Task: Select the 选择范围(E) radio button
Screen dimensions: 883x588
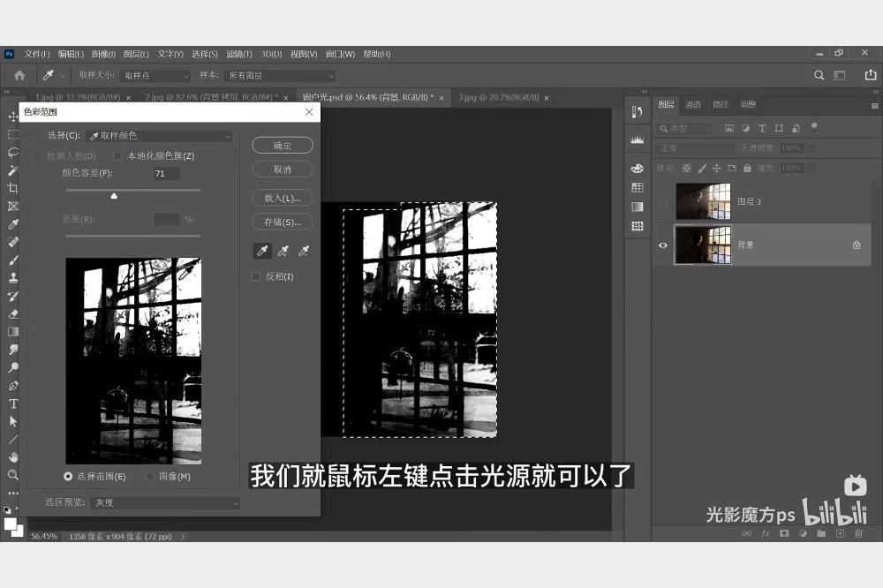Action: pos(68,477)
